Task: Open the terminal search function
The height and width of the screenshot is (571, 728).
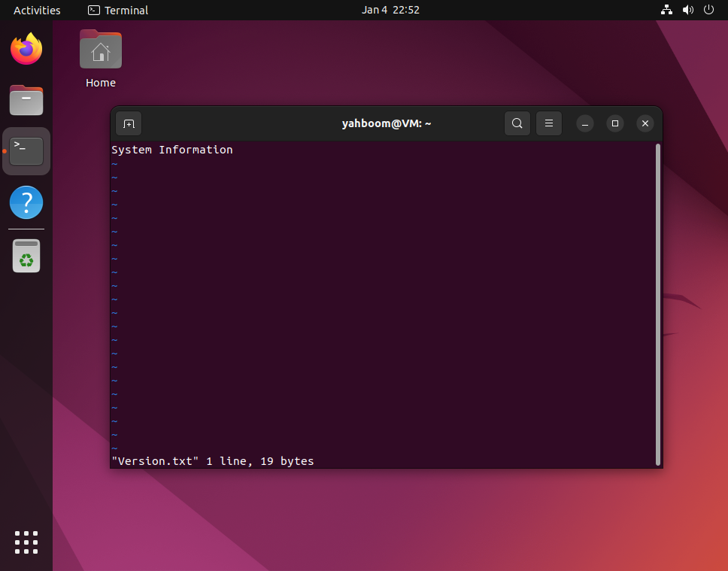Action: click(x=517, y=123)
